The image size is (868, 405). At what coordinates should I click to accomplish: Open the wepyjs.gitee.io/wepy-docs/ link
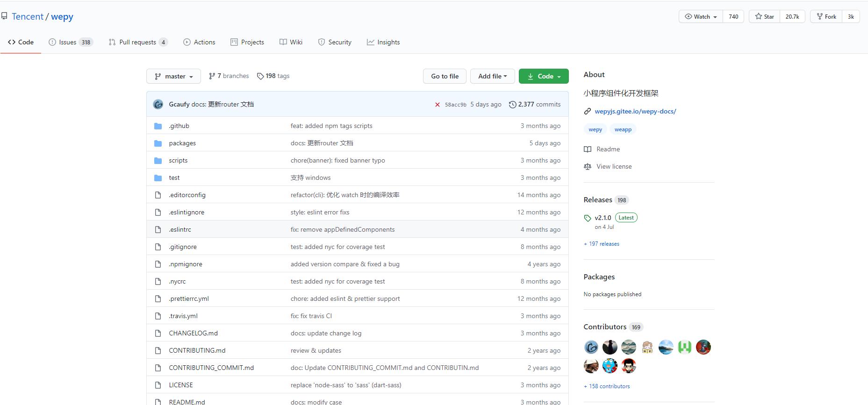(635, 111)
